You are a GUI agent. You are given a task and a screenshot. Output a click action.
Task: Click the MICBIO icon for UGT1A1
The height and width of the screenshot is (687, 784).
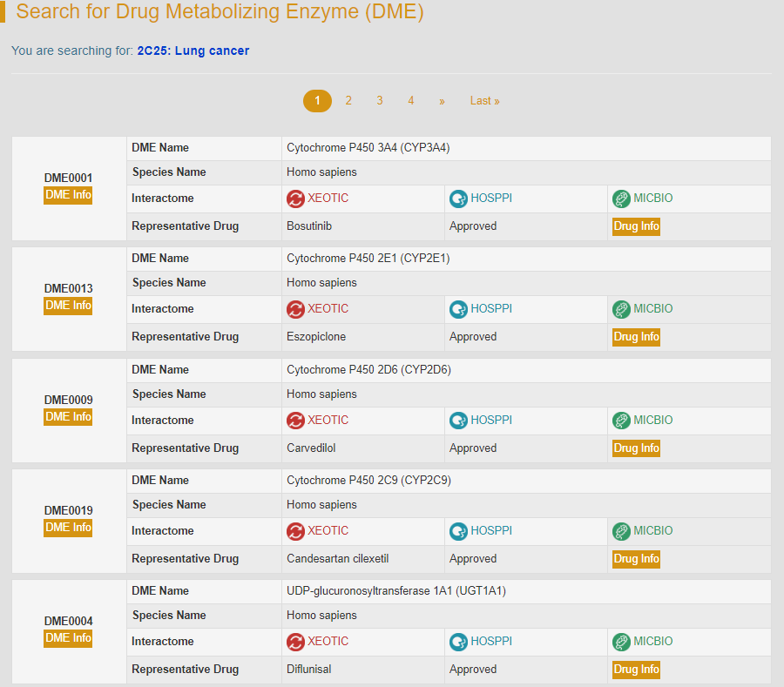(621, 642)
